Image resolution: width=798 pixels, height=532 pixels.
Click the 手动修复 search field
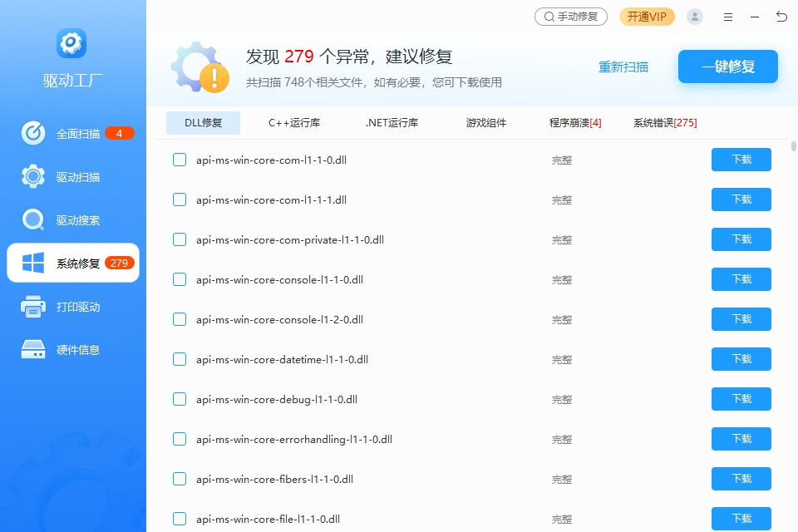click(570, 17)
